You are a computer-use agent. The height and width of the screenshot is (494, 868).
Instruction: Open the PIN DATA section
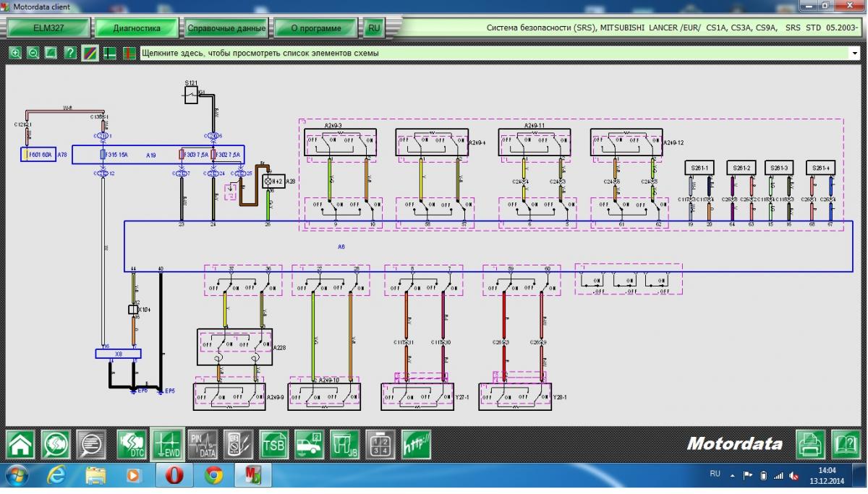203,444
